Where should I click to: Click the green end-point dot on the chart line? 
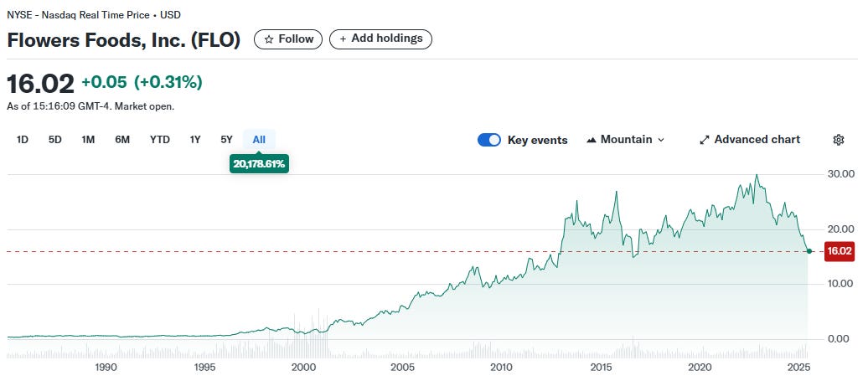(x=809, y=251)
